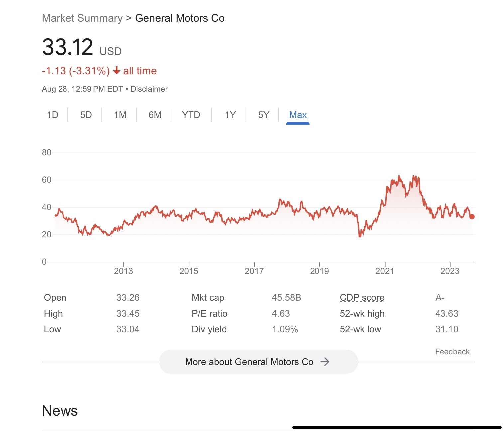Show the 1M price chart
The height and width of the screenshot is (434, 504).
point(120,115)
